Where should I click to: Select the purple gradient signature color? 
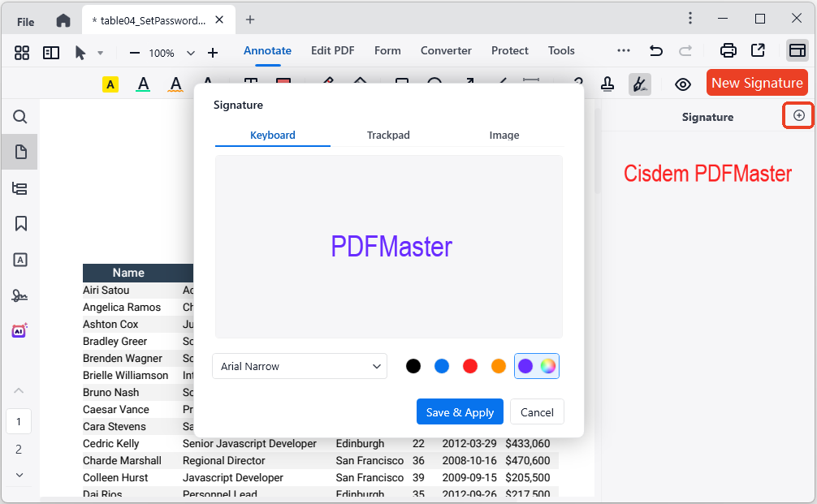[525, 366]
